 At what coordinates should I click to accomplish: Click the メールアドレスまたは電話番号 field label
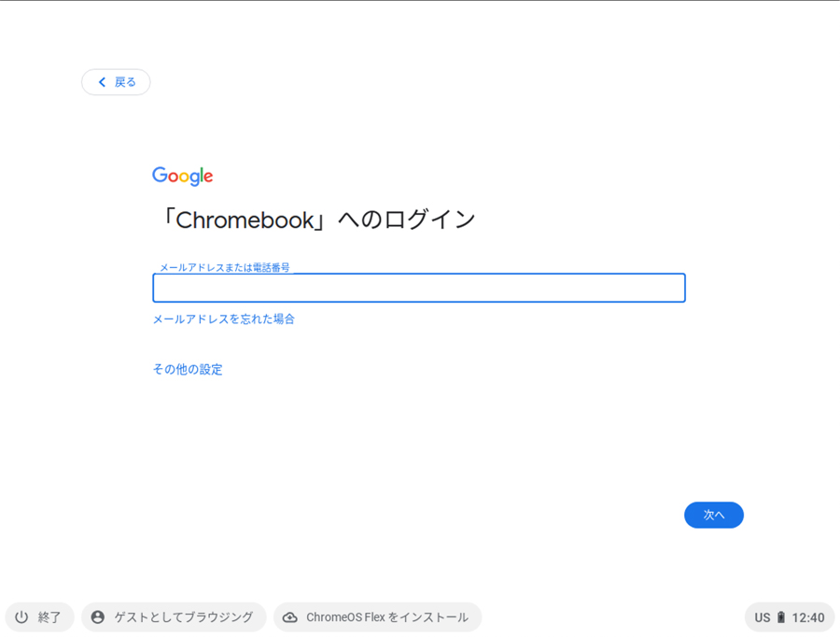click(x=224, y=268)
